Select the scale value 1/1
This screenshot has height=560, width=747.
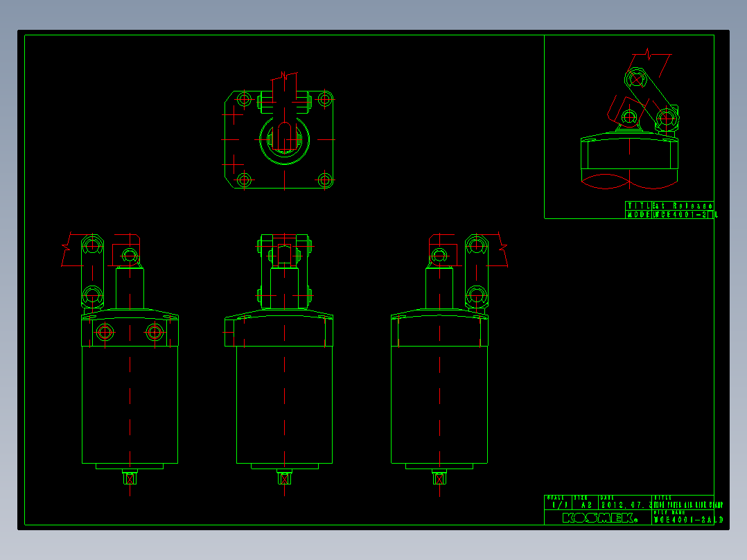(x=559, y=505)
